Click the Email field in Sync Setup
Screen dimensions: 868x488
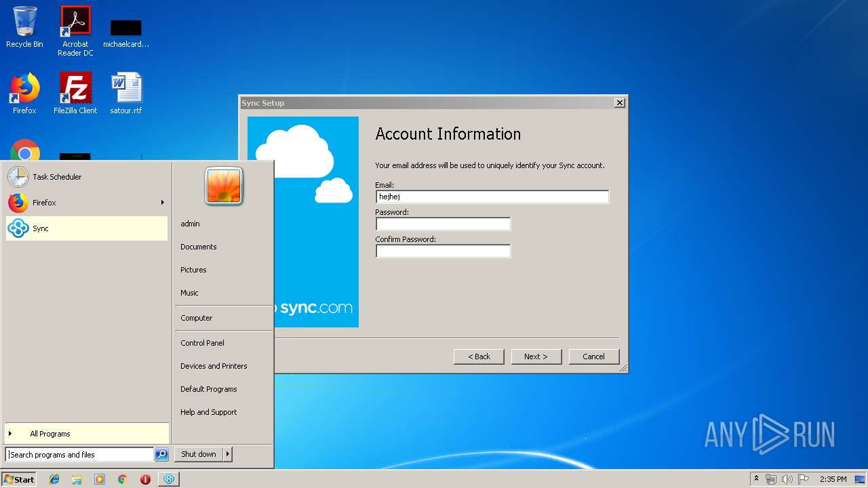pos(492,197)
